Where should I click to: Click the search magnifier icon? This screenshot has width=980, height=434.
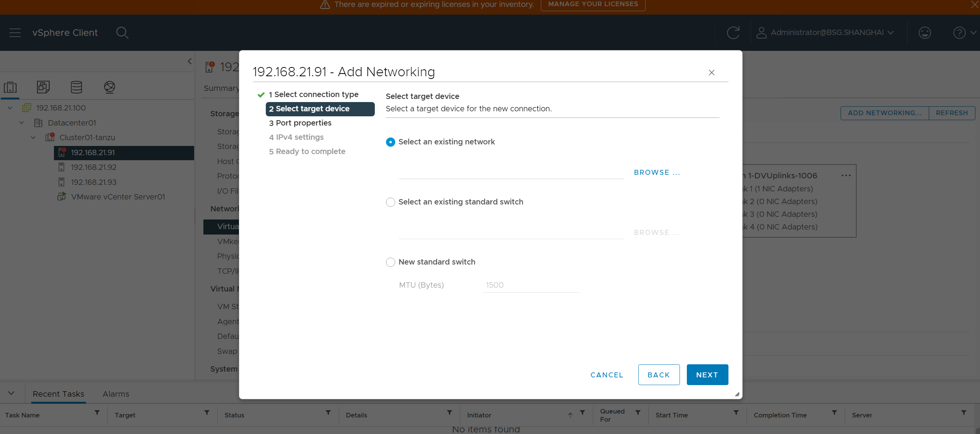122,33
